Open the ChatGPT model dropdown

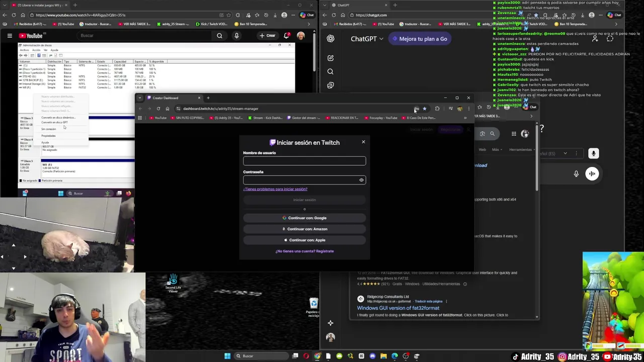point(367,39)
